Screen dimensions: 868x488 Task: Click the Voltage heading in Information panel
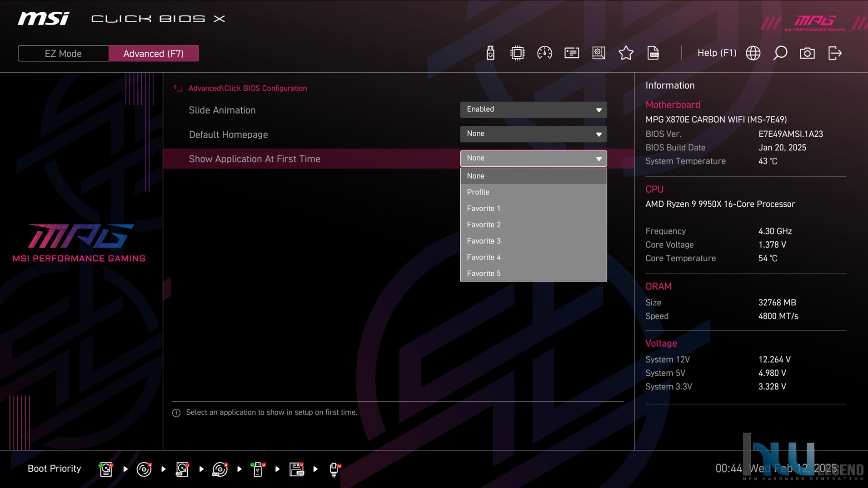point(661,344)
